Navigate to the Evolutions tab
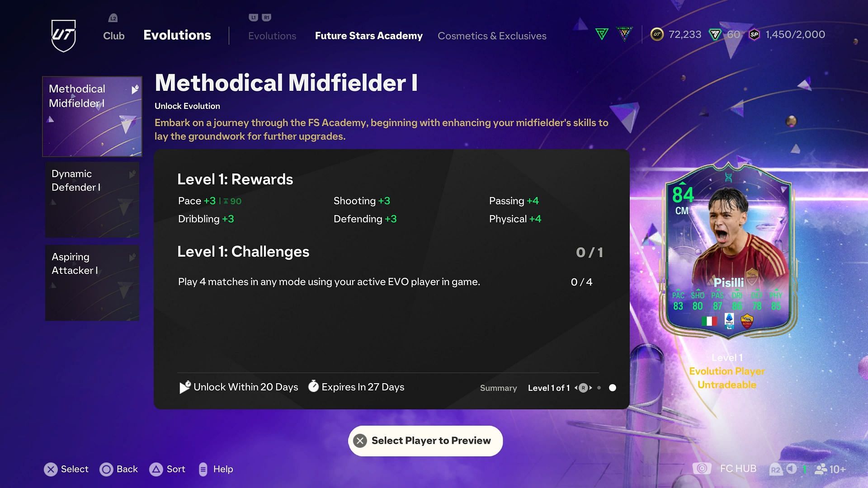 click(271, 36)
